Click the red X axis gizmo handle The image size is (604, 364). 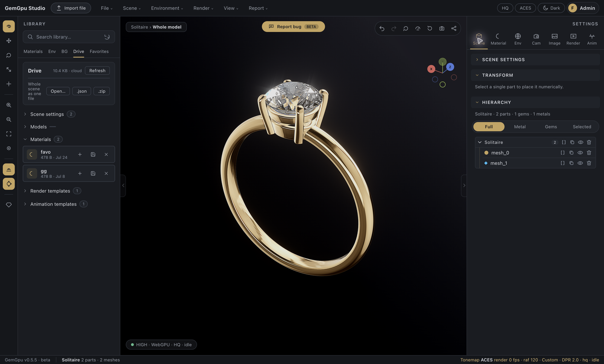(x=431, y=69)
